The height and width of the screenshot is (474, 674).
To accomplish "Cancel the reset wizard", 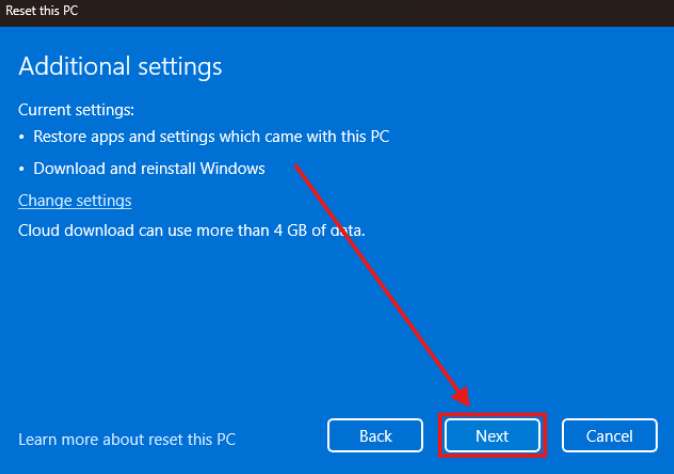I will (x=609, y=436).
